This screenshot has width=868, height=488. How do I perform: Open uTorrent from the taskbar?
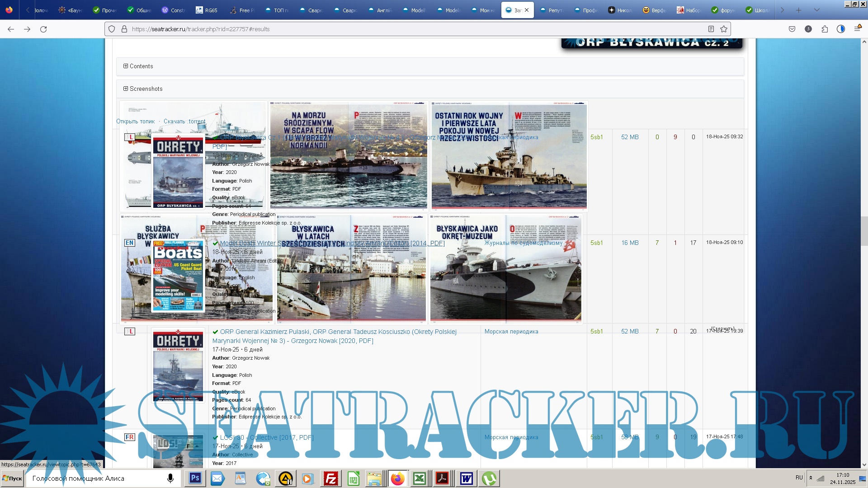point(489,479)
